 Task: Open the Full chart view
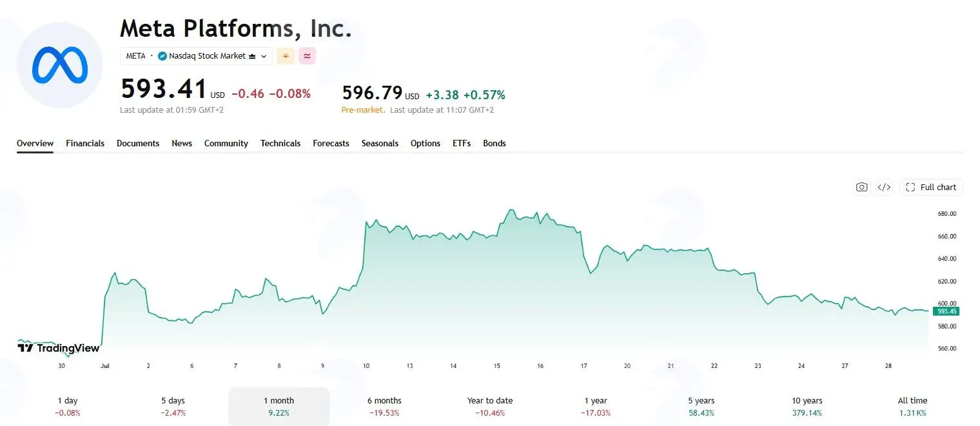point(931,187)
